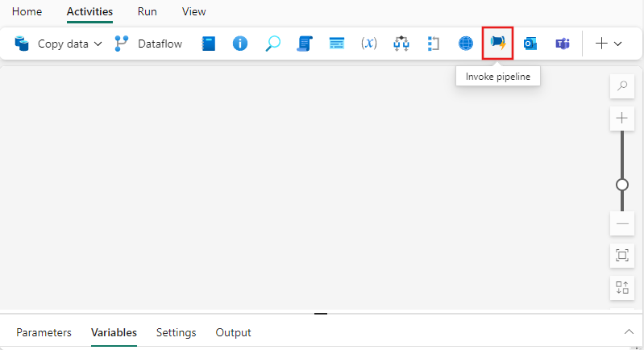Add the Teams activity
This screenshot has width=644, height=350.
[x=563, y=44]
